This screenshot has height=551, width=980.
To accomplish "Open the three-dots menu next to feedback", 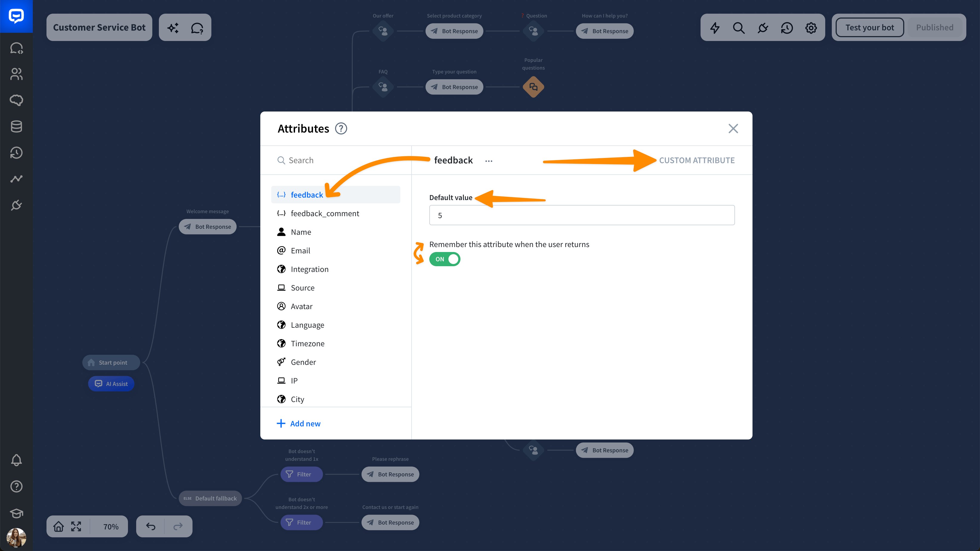I will click(x=488, y=161).
